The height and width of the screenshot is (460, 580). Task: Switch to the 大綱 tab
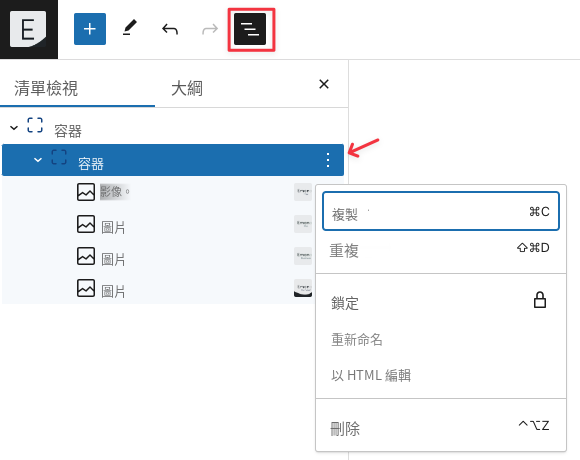pyautogui.click(x=187, y=88)
